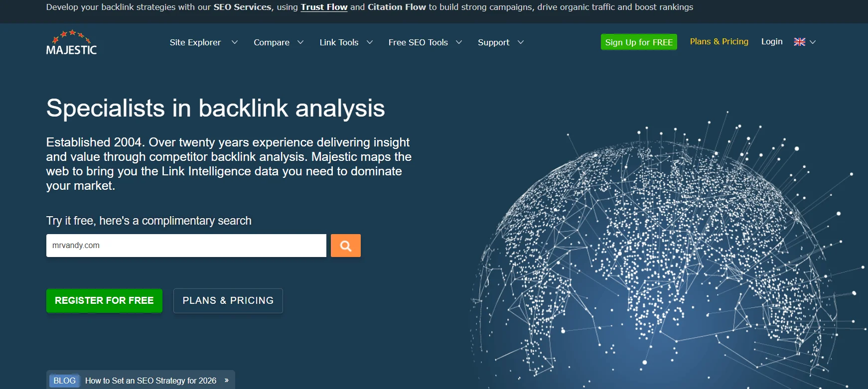The height and width of the screenshot is (389, 868).
Task: Open the Link Tools dropdown arrow
Action: pos(370,42)
